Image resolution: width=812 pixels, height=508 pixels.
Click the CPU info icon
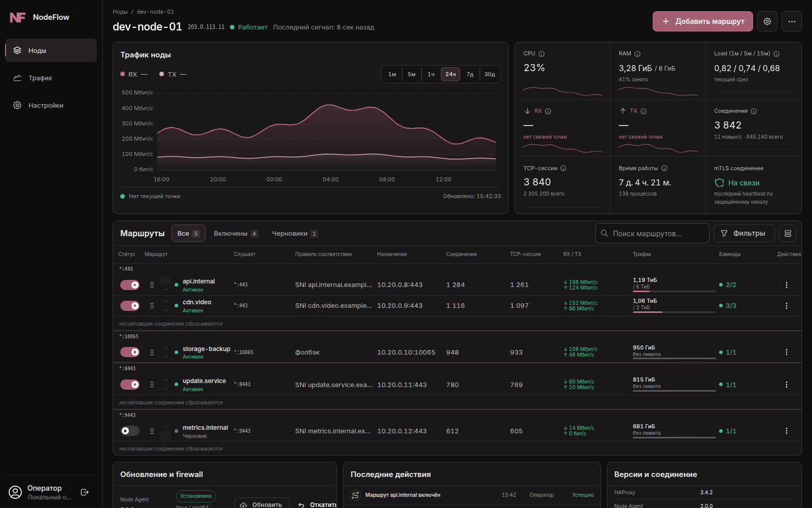[542, 54]
